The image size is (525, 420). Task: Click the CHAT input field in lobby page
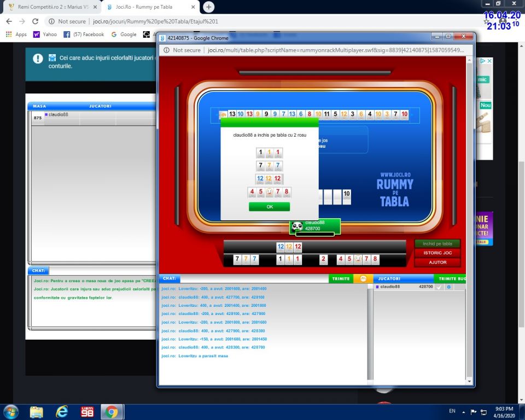point(102,270)
